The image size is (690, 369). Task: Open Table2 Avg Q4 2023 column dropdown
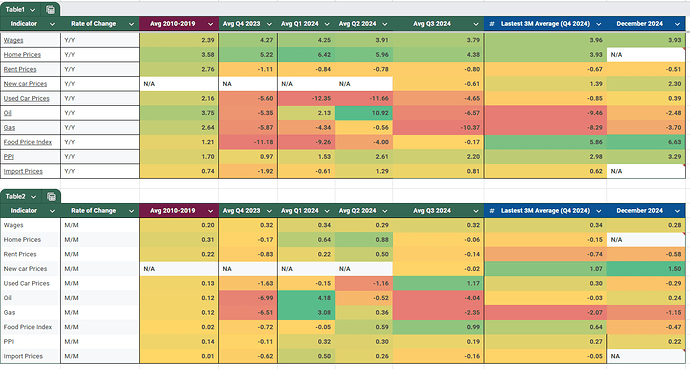click(269, 211)
